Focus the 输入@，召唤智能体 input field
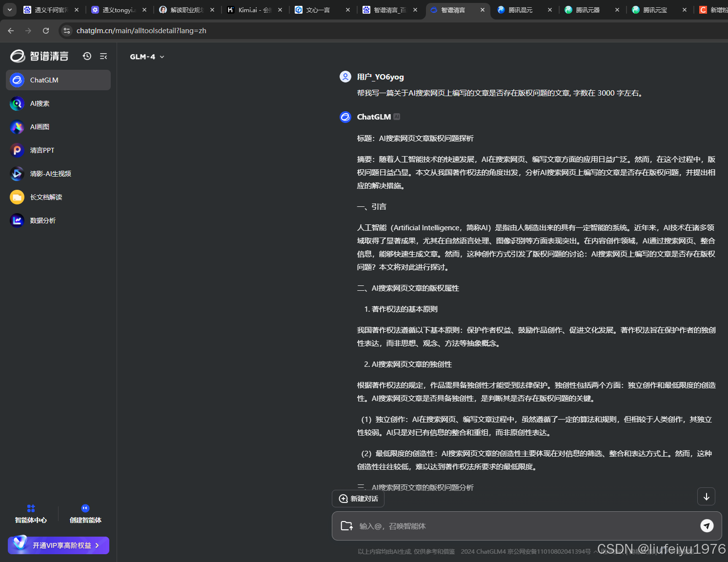728x562 pixels. pos(526,526)
